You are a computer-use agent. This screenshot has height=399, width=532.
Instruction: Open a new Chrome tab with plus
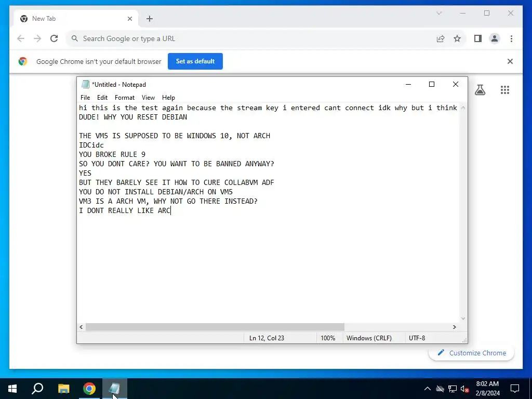tap(150, 19)
